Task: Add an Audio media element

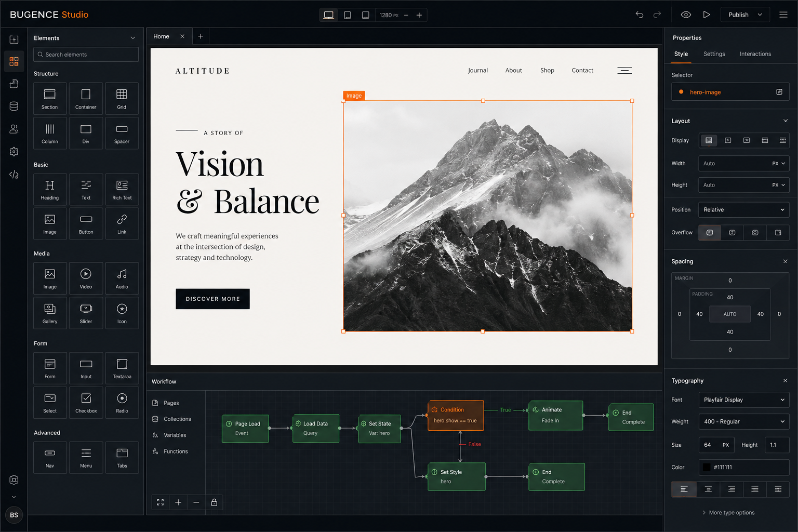Action: click(122, 278)
